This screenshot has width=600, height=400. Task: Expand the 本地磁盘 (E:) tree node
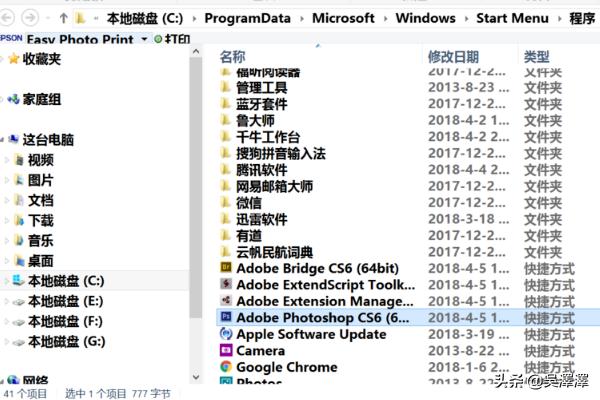coord(8,300)
